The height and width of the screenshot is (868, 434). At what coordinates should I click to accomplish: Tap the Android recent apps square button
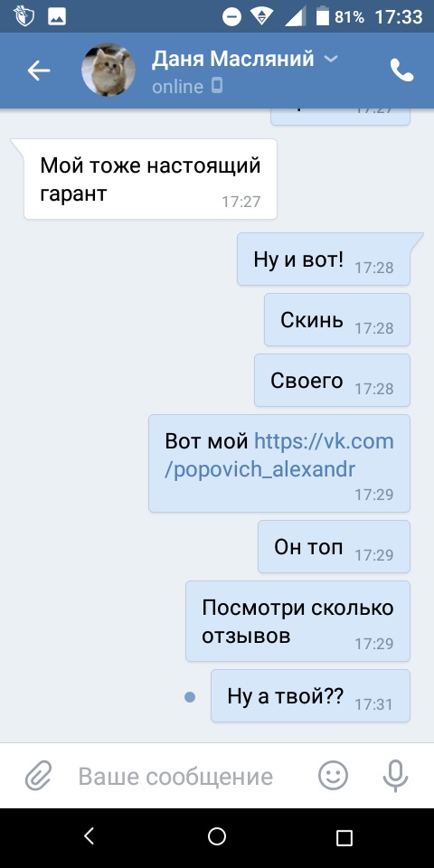(x=344, y=837)
